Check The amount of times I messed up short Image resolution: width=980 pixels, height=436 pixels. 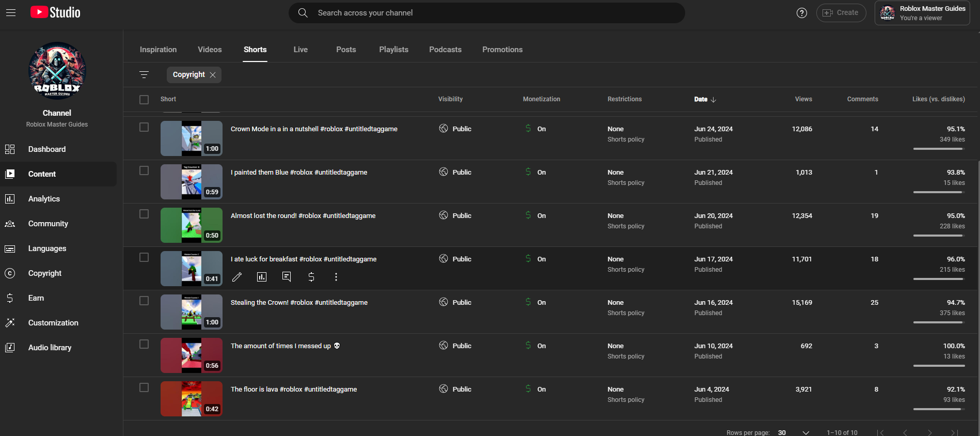(x=144, y=344)
